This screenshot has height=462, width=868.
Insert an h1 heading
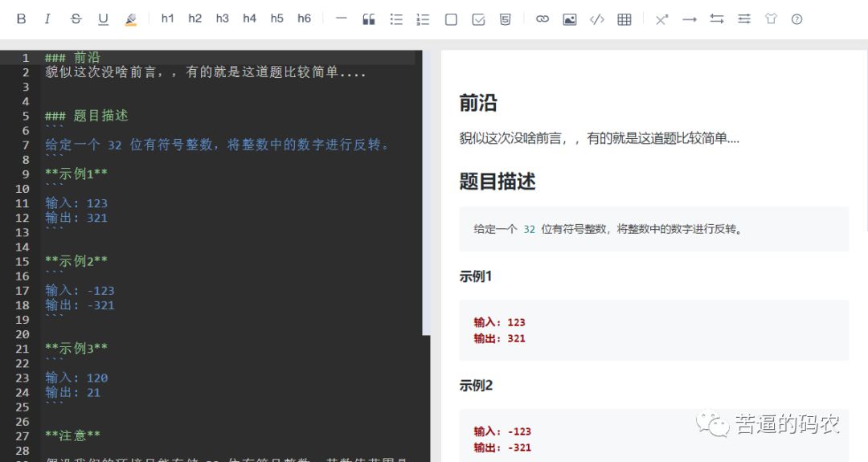tap(167, 18)
